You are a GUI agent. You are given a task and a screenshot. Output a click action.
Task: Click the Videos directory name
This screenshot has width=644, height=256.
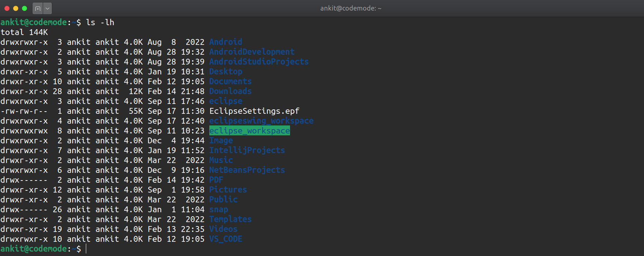point(223,229)
